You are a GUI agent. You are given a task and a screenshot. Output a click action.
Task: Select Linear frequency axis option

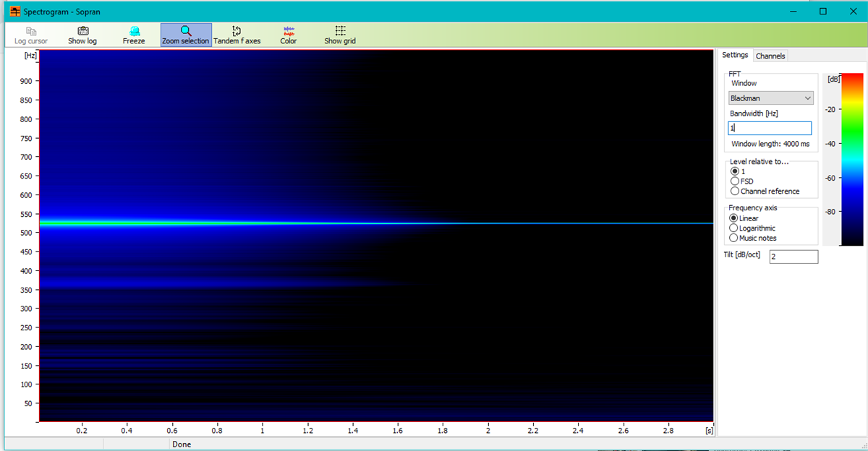[735, 218]
